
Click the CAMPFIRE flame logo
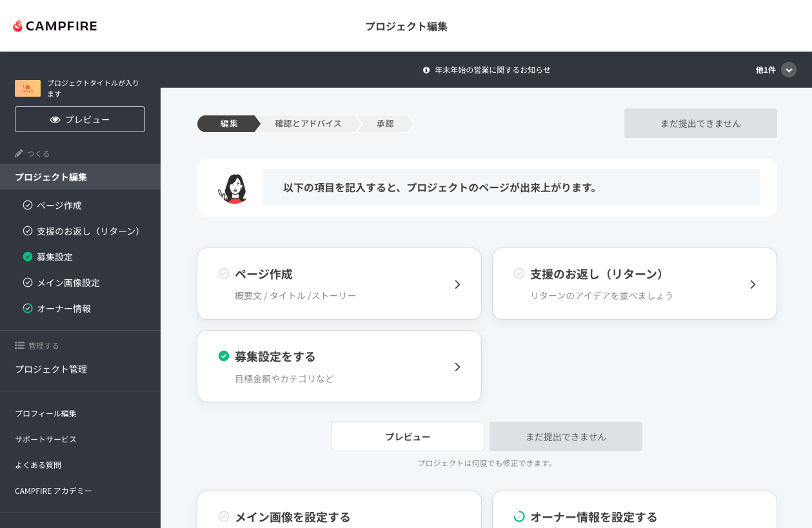(18, 26)
